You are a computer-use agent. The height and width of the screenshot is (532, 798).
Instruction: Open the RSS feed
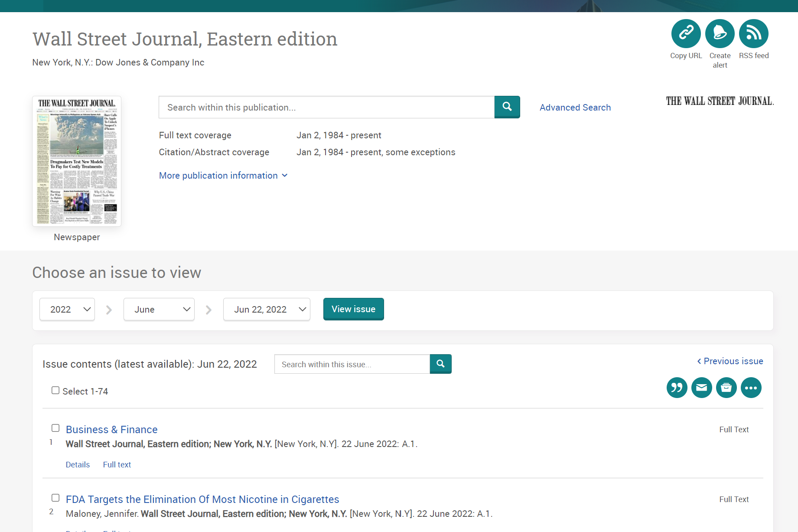point(753,33)
